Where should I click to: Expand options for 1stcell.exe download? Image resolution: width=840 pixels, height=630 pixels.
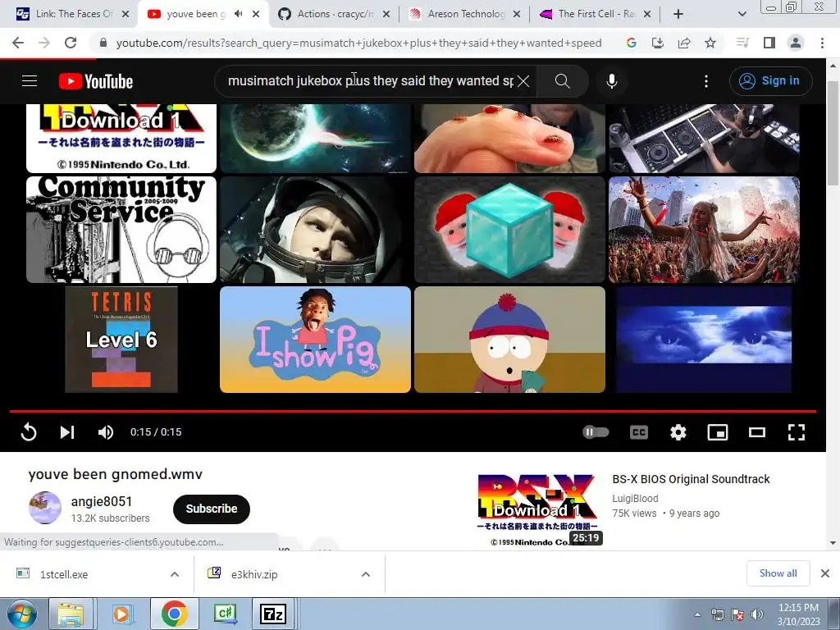click(175, 574)
